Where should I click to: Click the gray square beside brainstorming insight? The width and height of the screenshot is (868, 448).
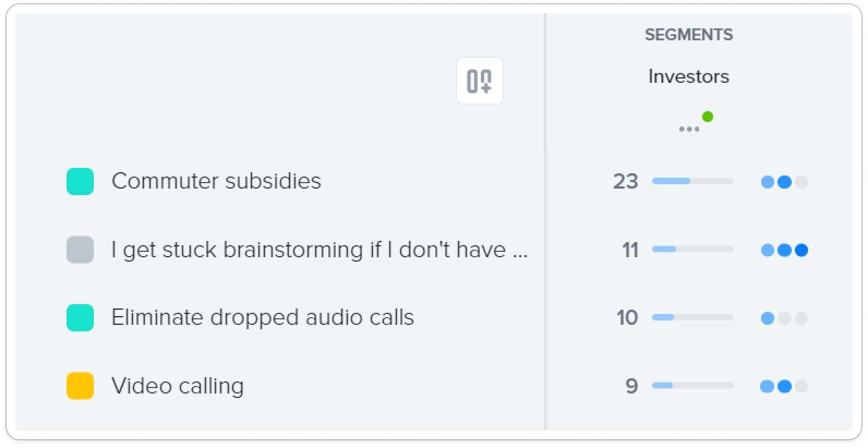click(80, 250)
